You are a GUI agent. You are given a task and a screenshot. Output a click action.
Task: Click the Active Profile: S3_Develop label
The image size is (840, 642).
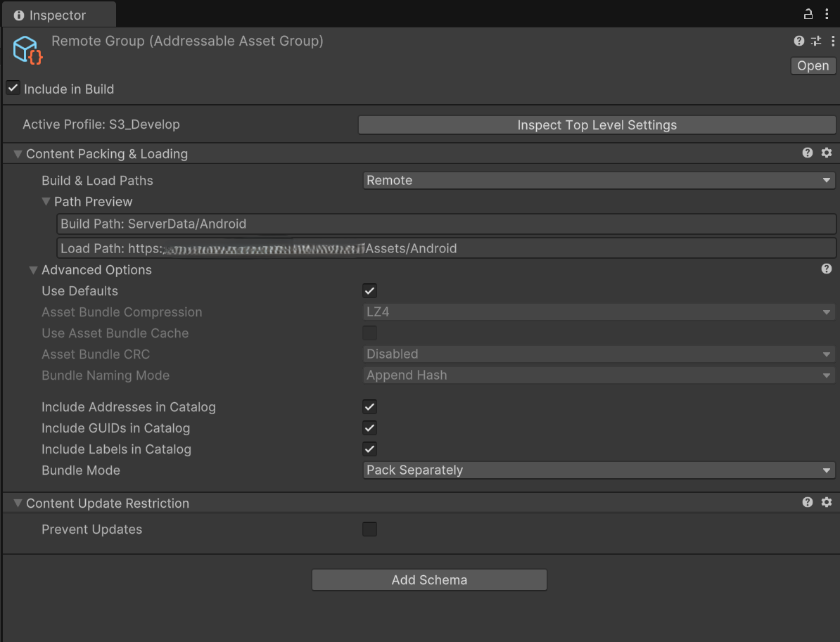tap(101, 124)
